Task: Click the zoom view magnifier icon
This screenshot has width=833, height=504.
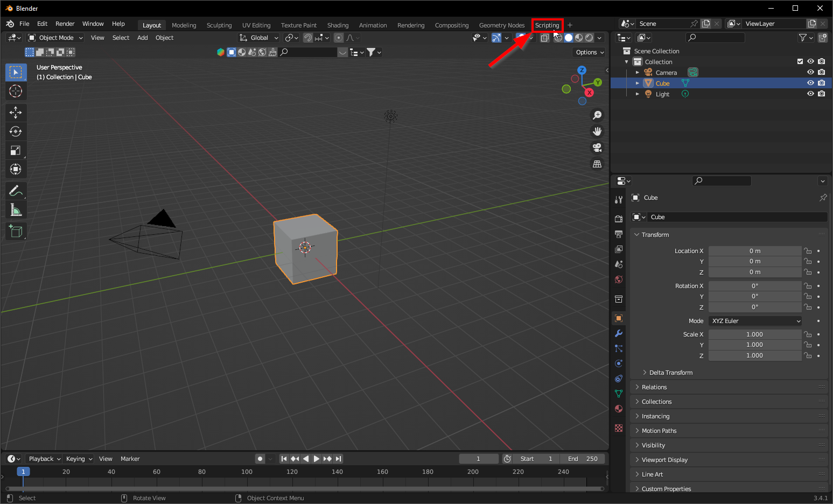Action: [x=597, y=115]
